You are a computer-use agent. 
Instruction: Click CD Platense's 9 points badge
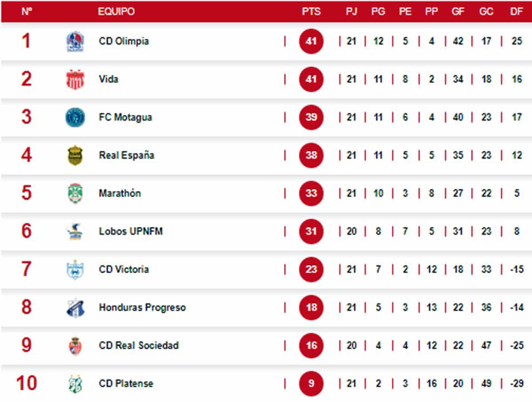point(311,383)
